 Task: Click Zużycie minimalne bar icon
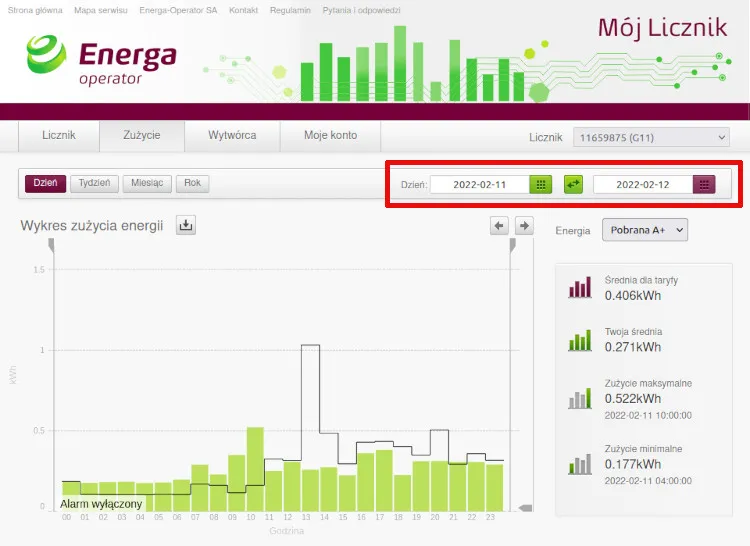click(580, 464)
